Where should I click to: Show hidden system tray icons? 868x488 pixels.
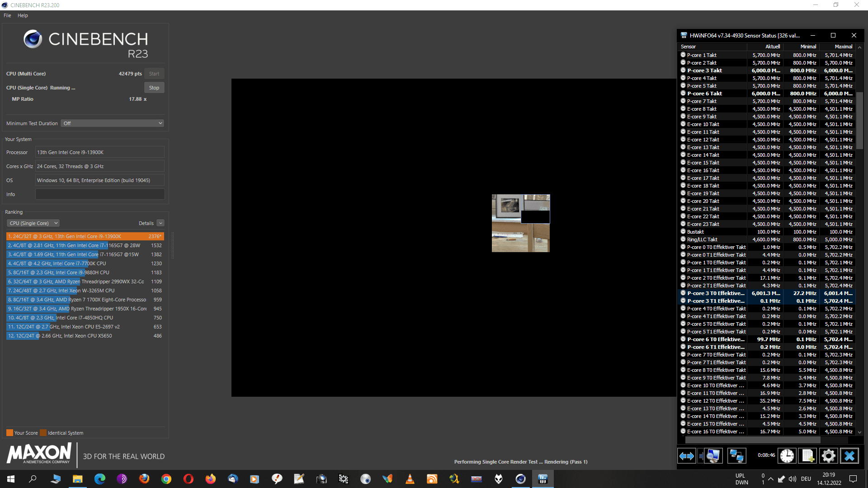[771, 479]
